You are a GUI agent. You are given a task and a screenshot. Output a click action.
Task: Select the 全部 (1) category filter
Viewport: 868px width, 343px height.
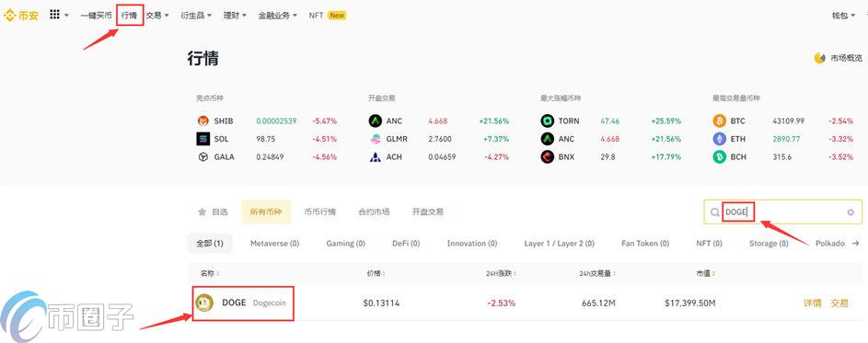[x=210, y=244]
